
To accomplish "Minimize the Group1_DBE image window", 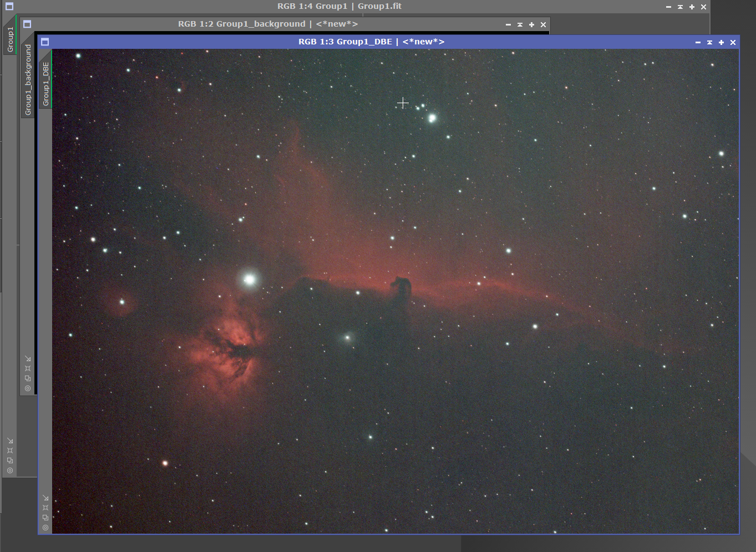I will coord(698,42).
